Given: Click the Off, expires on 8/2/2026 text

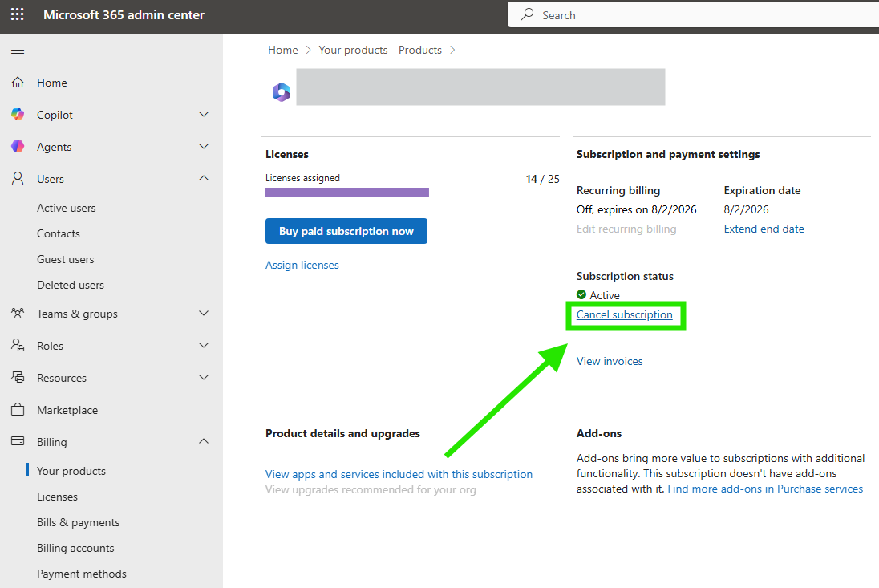Looking at the screenshot, I should pos(636,209).
